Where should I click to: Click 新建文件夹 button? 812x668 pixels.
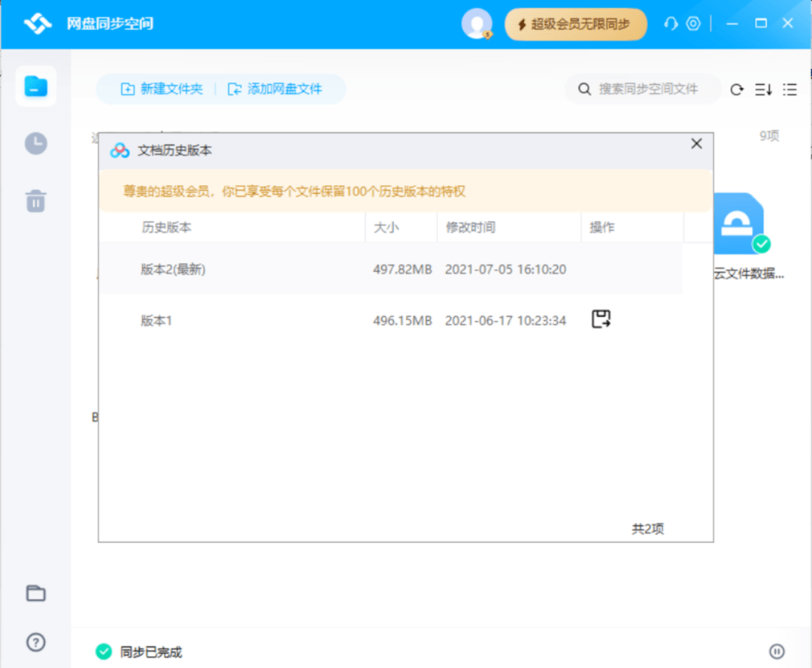162,89
